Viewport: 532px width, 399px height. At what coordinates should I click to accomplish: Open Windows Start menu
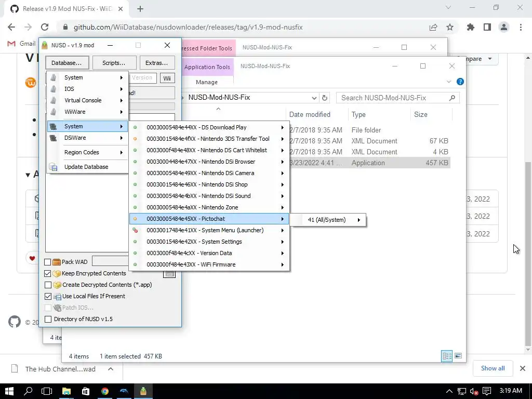[9, 391]
